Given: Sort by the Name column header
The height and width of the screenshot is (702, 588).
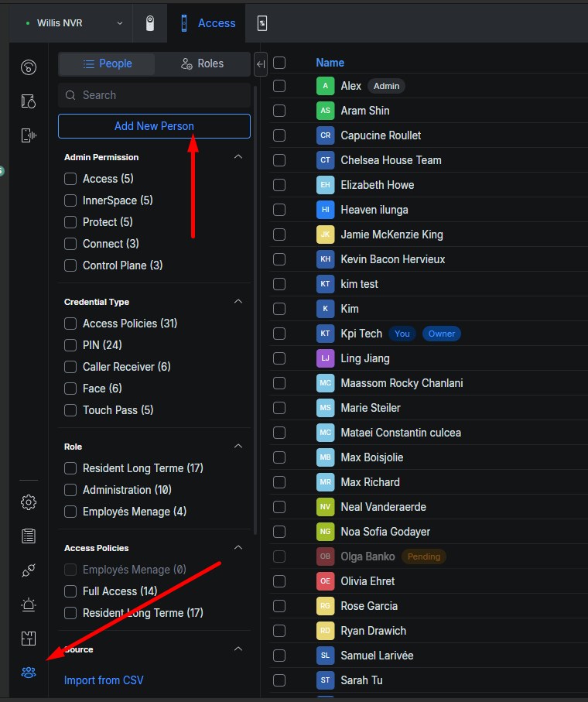Looking at the screenshot, I should 330,63.
